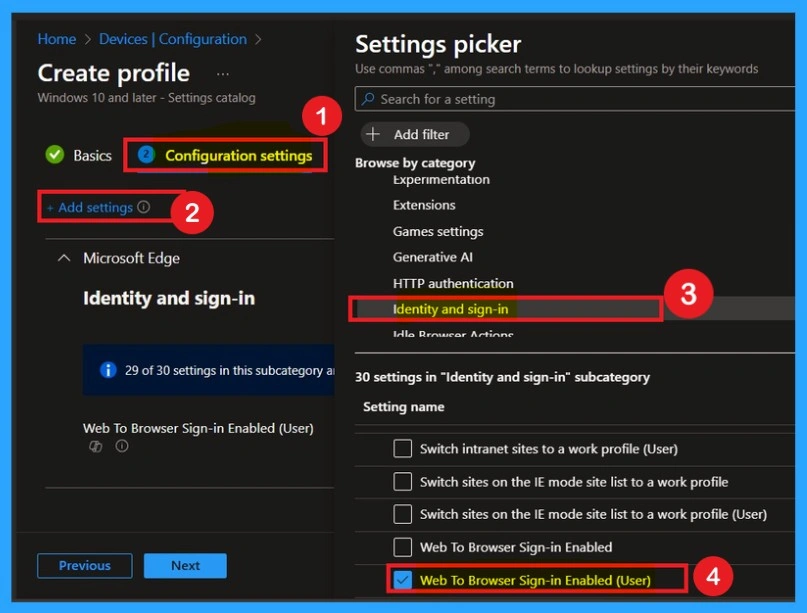This screenshot has height=613, width=807.
Task: Select the Extensions category
Action: point(424,205)
